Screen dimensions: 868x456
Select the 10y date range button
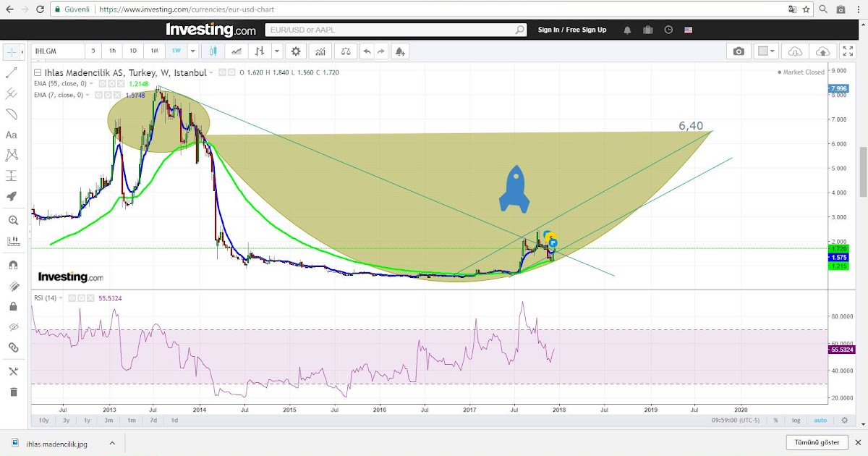(x=44, y=420)
